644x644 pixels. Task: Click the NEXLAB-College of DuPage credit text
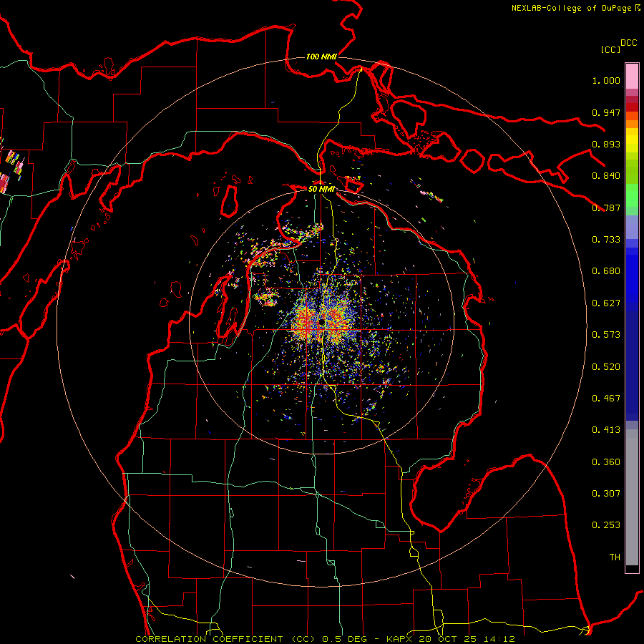[x=575, y=8]
